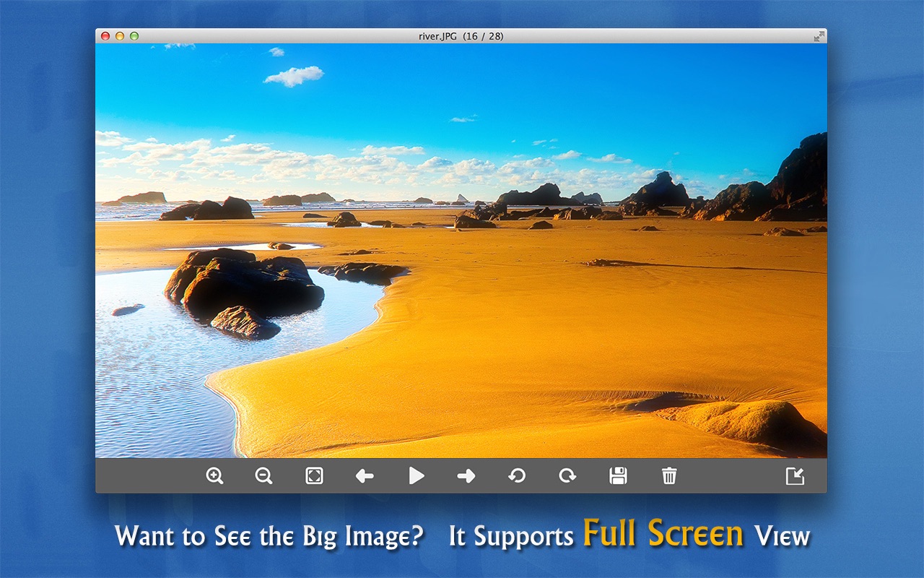924x578 pixels.
Task: Click the river.JPG (16 / 28) title
Action: point(463,36)
